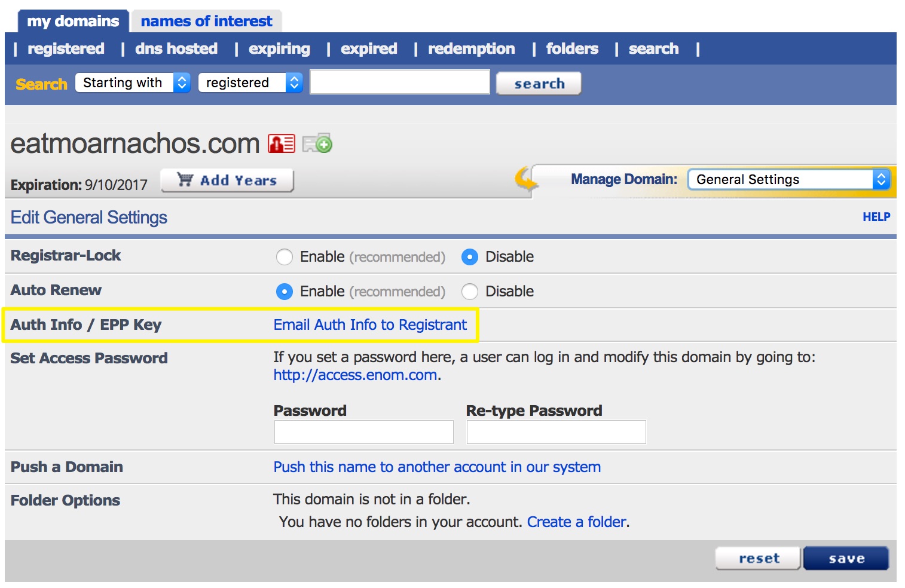The image size is (905, 588).
Task: Click the reset button
Action: tap(758, 558)
